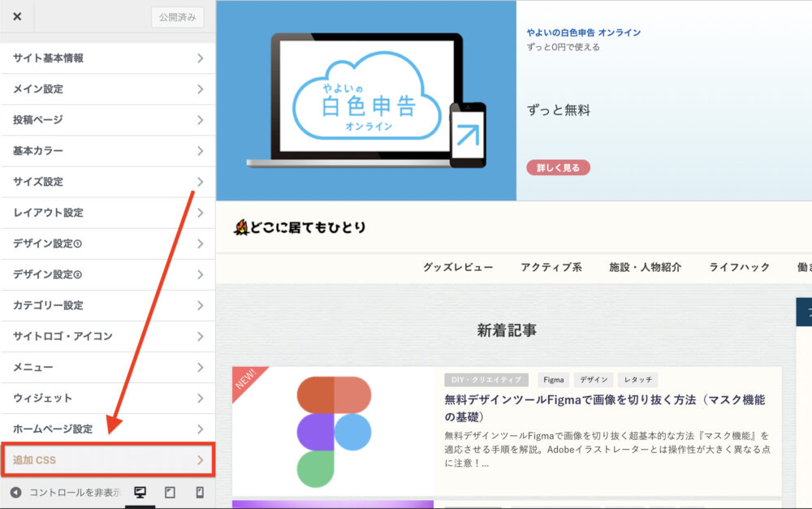Click the collapse controls arrow icon

[x=15, y=493]
